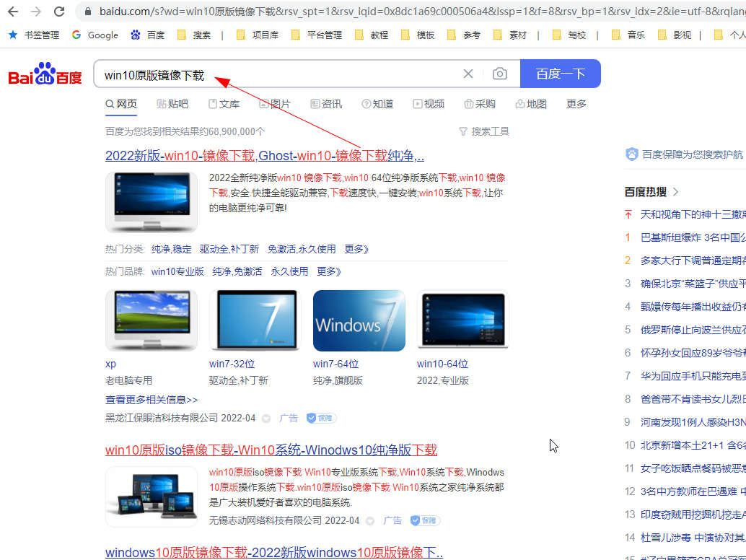746x560 pixels.
Task: Click the browser forward arrow
Action: [x=35, y=12]
